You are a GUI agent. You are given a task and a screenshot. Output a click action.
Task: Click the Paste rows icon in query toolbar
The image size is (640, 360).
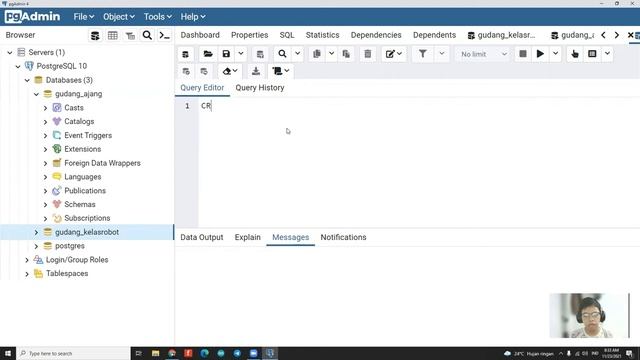(x=346, y=54)
